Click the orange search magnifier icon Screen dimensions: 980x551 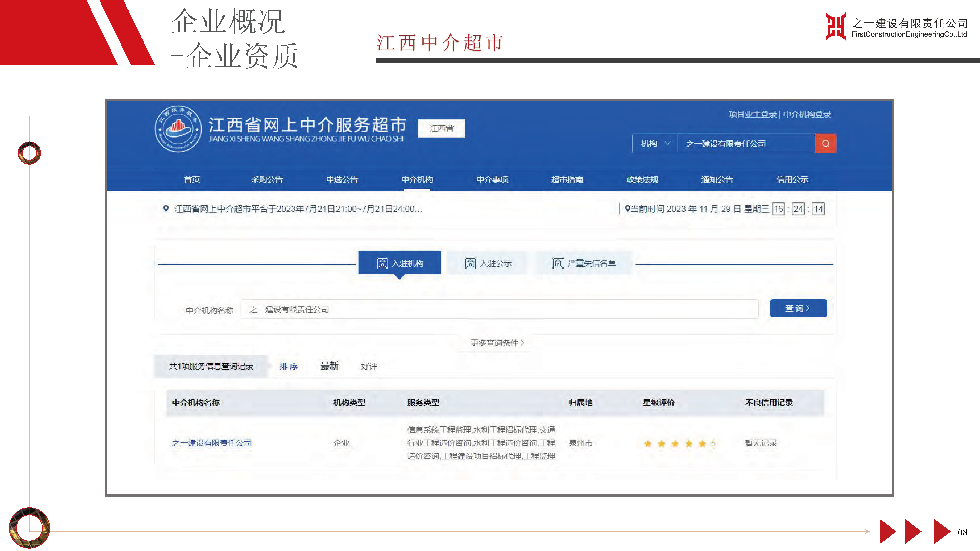coord(825,143)
